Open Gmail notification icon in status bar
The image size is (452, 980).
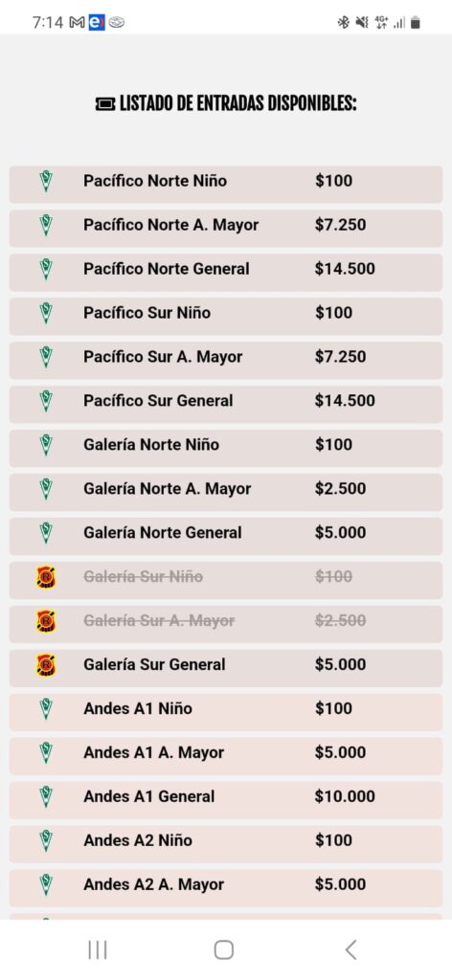77,23
